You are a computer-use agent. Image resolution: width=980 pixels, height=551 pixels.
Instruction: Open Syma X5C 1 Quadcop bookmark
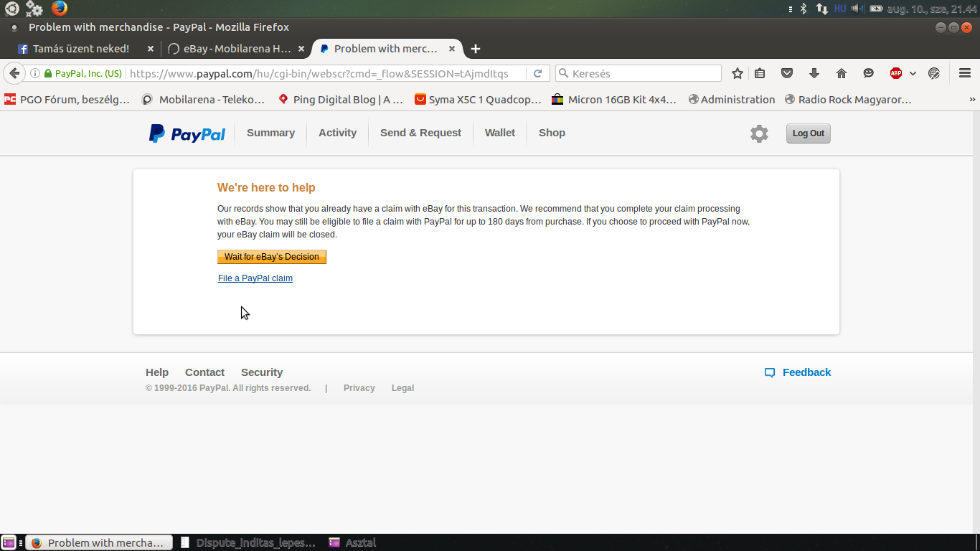(x=478, y=100)
